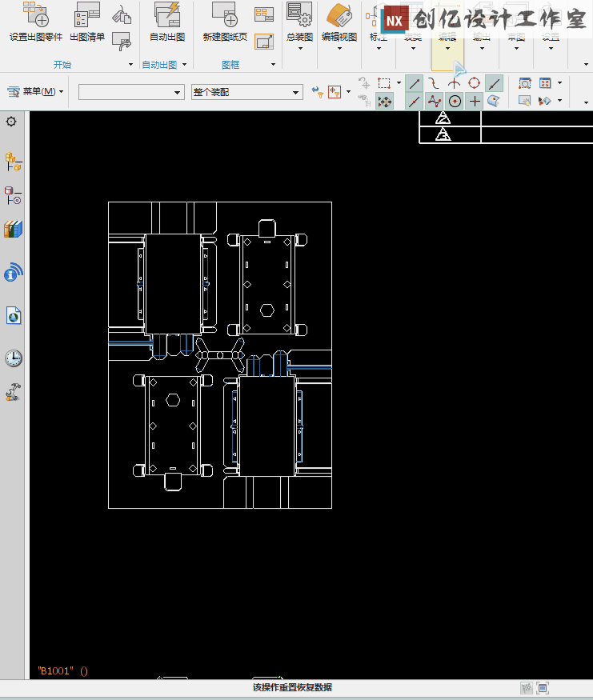Open the Roles icon in the sidebar
Viewport: 593px width, 700px height.
click(x=13, y=393)
